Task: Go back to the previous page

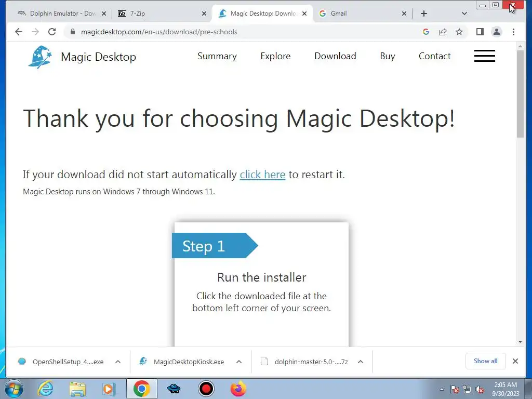Action: point(19,32)
